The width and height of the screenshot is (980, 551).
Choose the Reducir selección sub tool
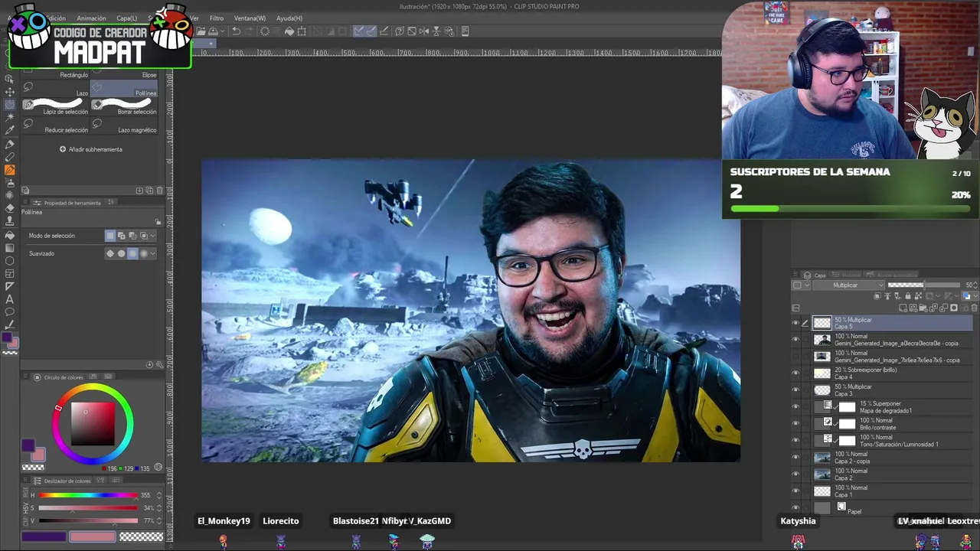point(55,127)
